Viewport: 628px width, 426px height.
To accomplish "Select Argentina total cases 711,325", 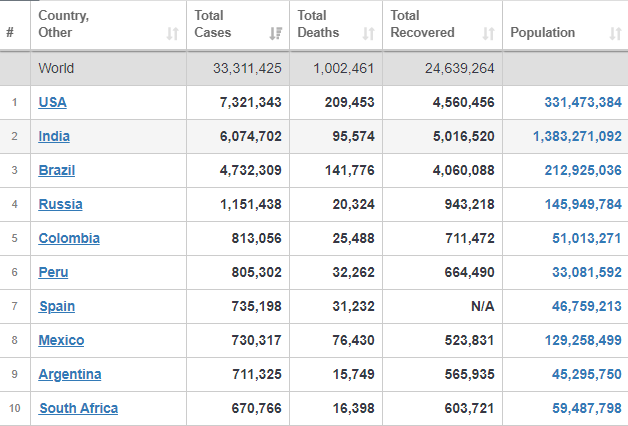I will pyautogui.click(x=257, y=374).
